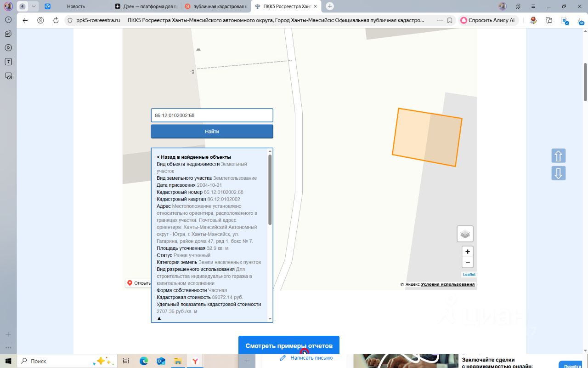Image resolution: width=588 pixels, height=368 pixels.
Task: Select the orange highlighted land parcel on the map
Action: 427,137
